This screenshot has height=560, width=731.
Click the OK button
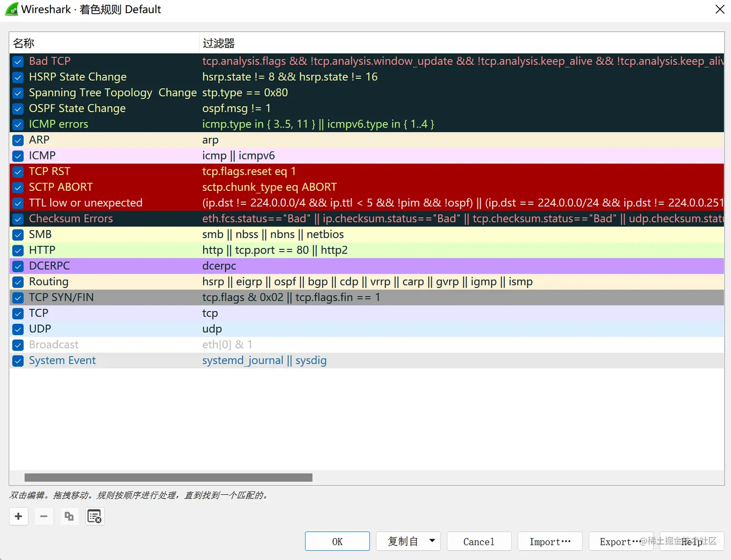pos(337,541)
